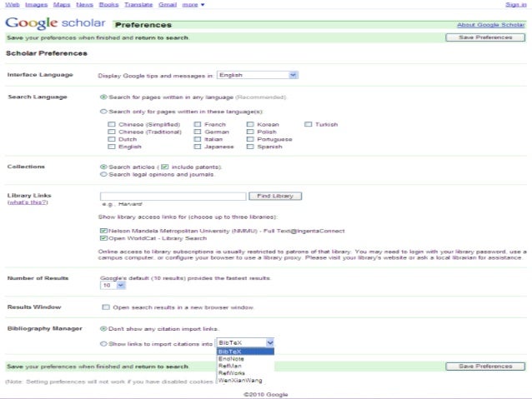Open the 'what's this?' link under Library Links
This screenshot has width=532, height=399.
[28, 202]
